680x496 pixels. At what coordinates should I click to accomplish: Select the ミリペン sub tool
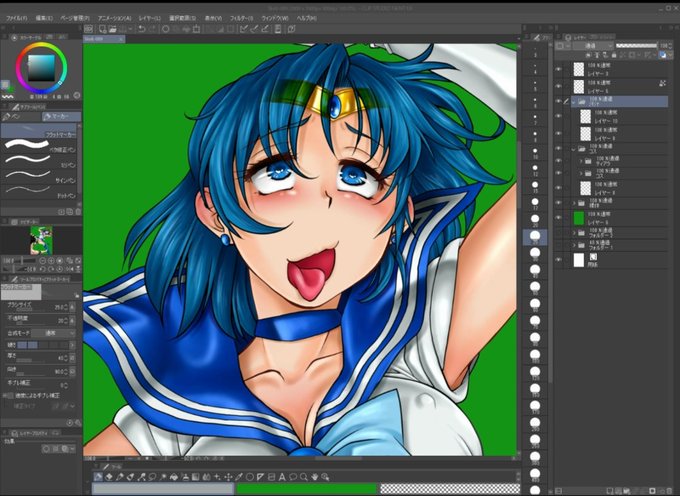click(39, 161)
